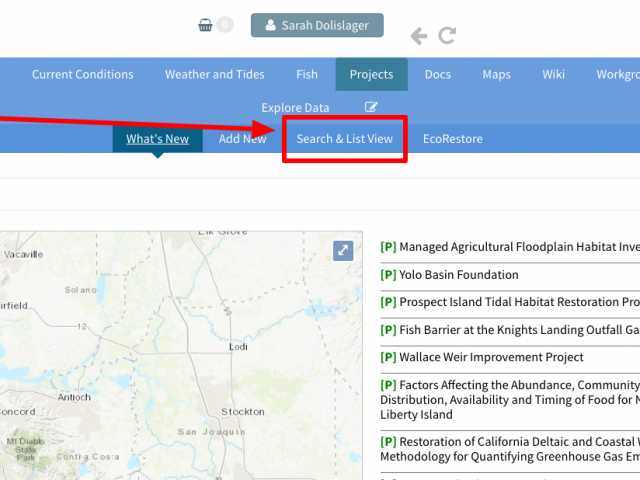Open Wallace Weir Improvement Project
Image resolution: width=640 pixels, height=480 pixels.
(x=482, y=357)
